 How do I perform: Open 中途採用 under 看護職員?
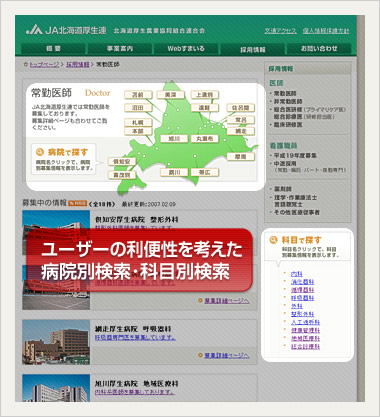click(x=285, y=163)
